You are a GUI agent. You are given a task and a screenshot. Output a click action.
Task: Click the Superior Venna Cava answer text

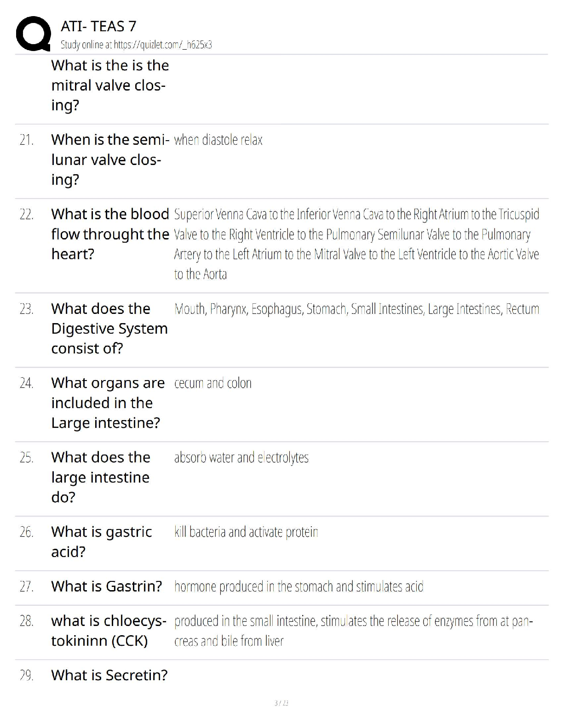pyautogui.click(x=356, y=244)
